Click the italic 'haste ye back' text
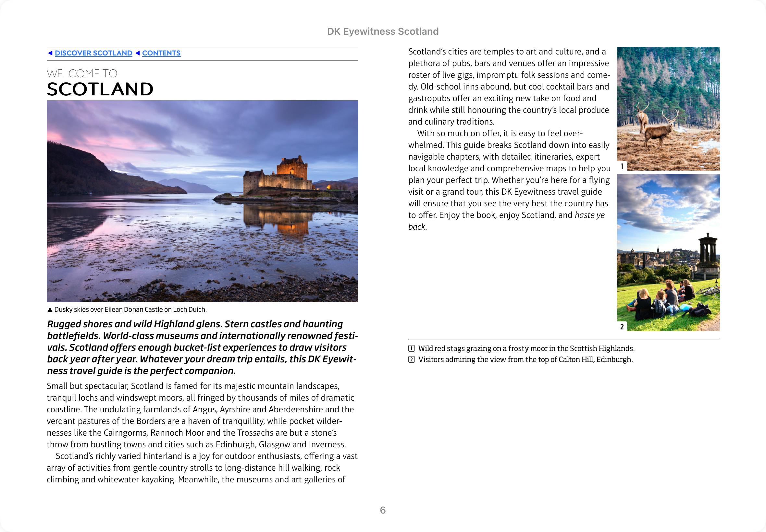The height and width of the screenshot is (532, 766). point(589,215)
